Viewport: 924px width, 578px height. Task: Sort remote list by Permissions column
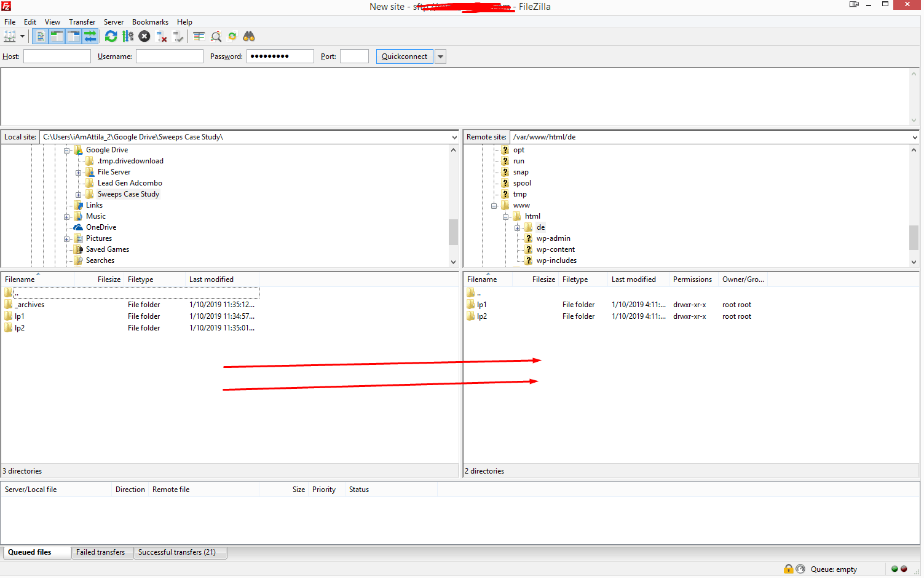pos(693,279)
